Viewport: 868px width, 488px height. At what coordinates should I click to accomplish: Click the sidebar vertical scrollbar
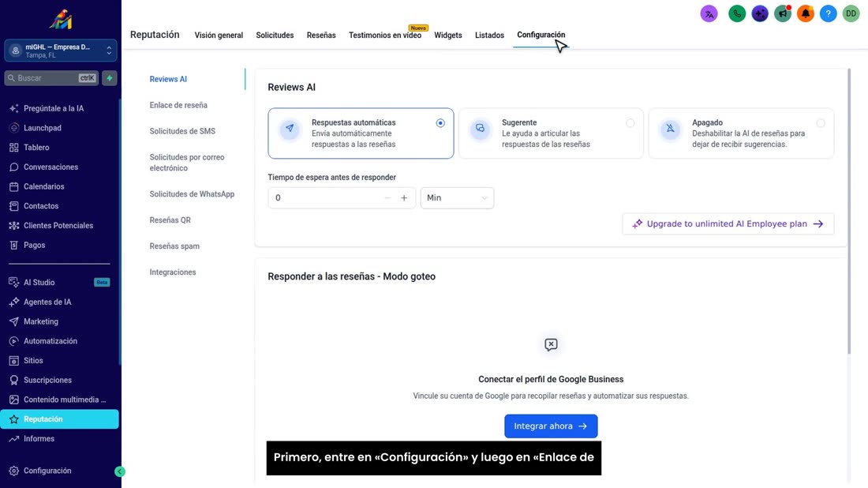coord(120,233)
